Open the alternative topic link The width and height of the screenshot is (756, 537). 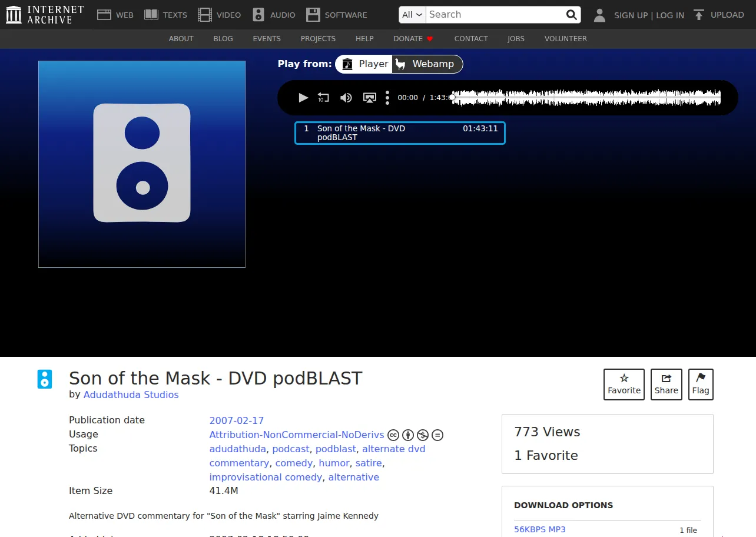click(x=354, y=477)
